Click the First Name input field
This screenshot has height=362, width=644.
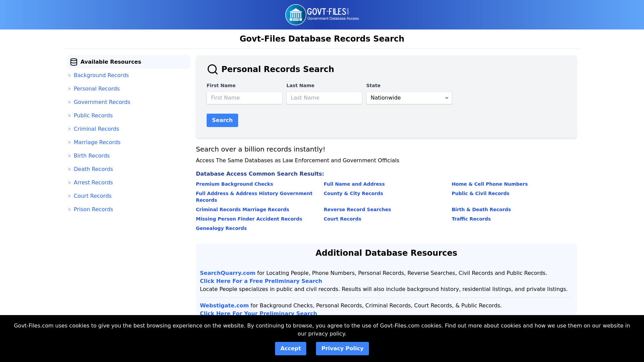pos(245,98)
